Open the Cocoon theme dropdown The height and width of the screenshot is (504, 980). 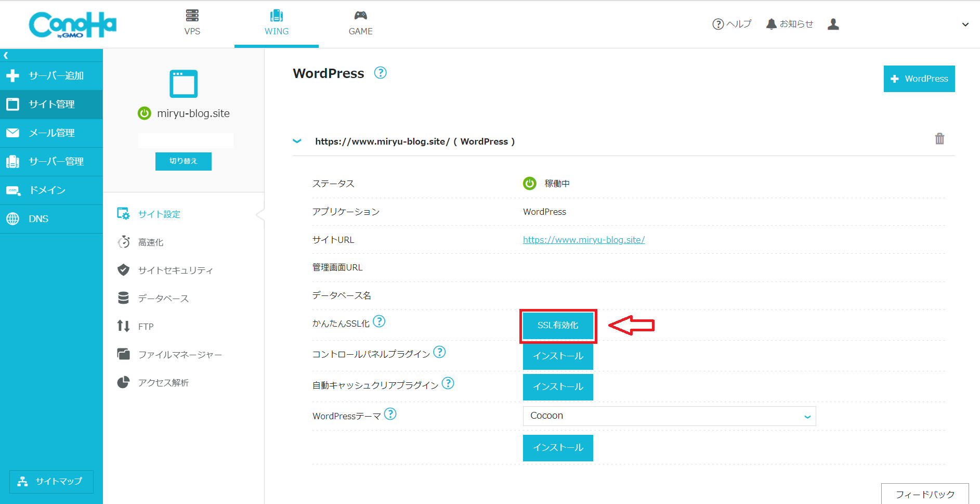pyautogui.click(x=670, y=416)
